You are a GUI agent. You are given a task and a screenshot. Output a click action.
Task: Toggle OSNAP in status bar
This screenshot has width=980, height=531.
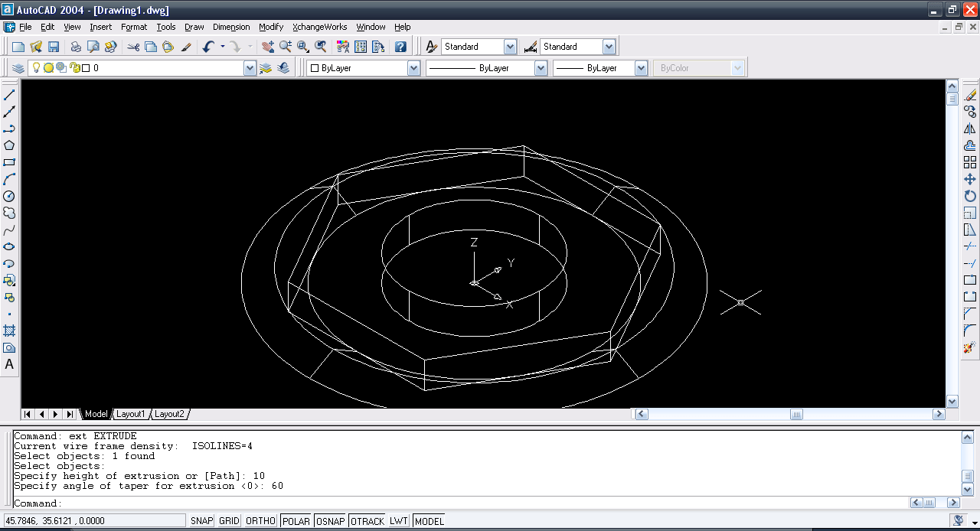[330, 521]
